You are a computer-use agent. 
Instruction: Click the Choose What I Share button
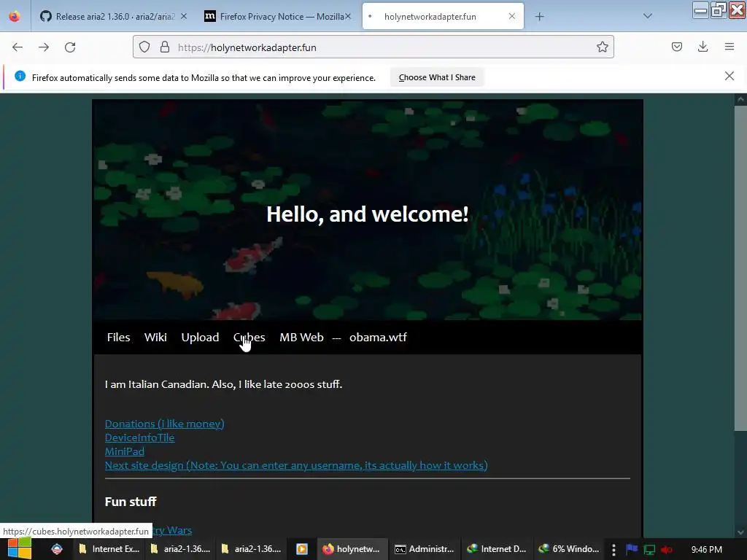[437, 77]
